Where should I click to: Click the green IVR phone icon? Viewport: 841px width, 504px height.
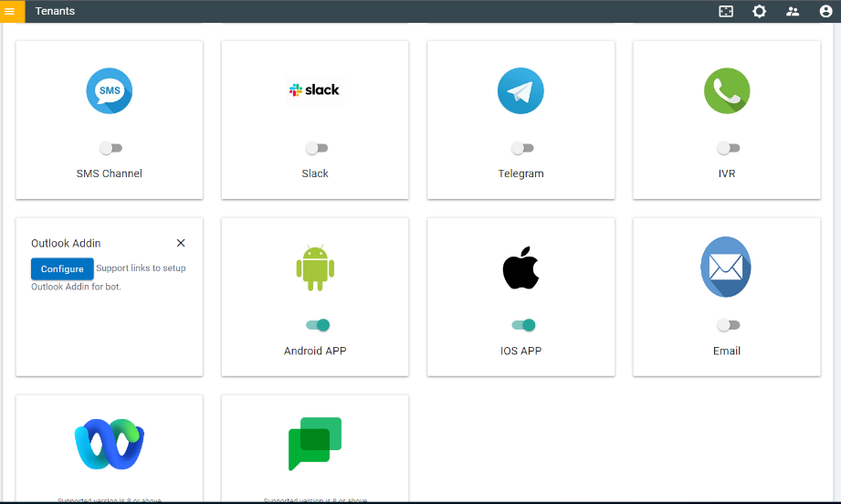[727, 90]
